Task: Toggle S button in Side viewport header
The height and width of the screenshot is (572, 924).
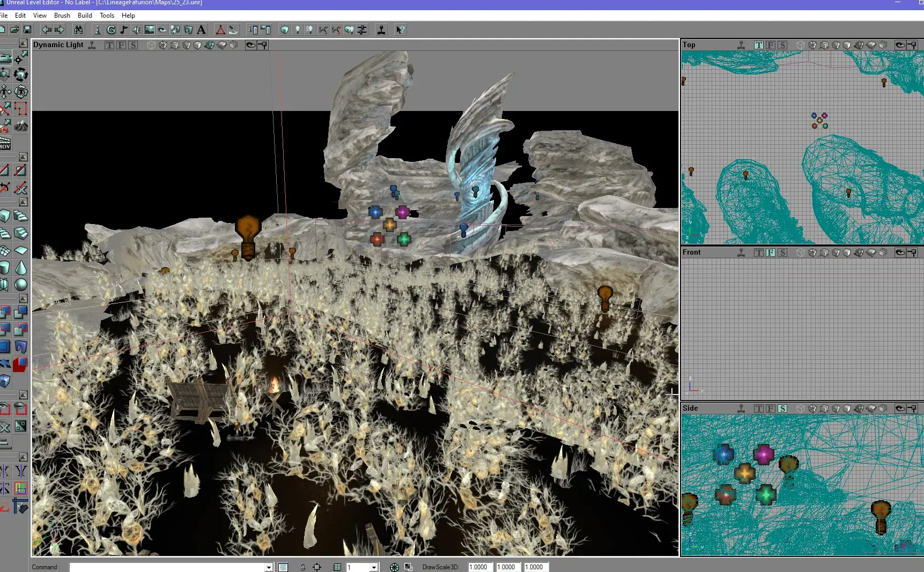Action: click(x=782, y=408)
